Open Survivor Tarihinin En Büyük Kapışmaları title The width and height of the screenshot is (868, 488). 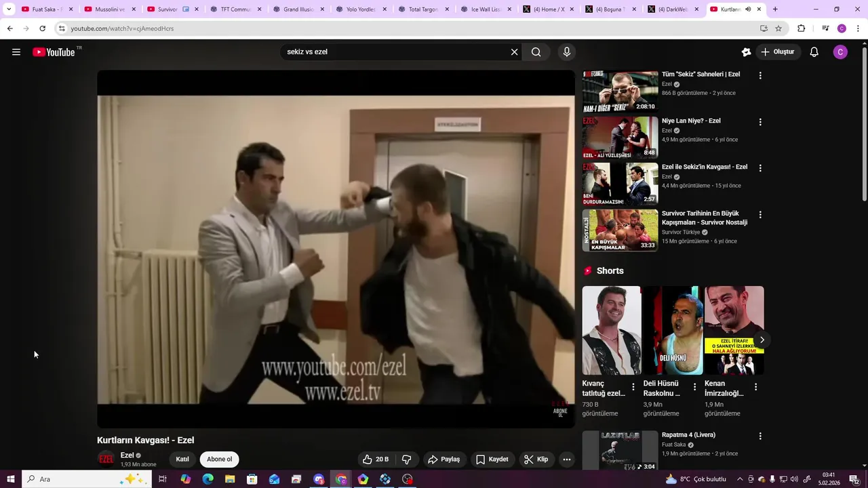705,218
